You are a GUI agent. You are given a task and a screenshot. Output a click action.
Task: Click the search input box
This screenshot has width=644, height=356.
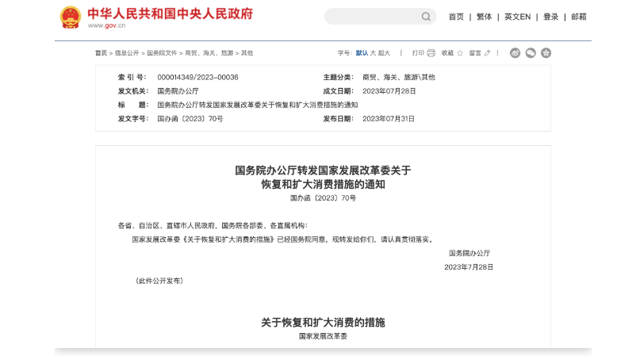[x=371, y=17]
